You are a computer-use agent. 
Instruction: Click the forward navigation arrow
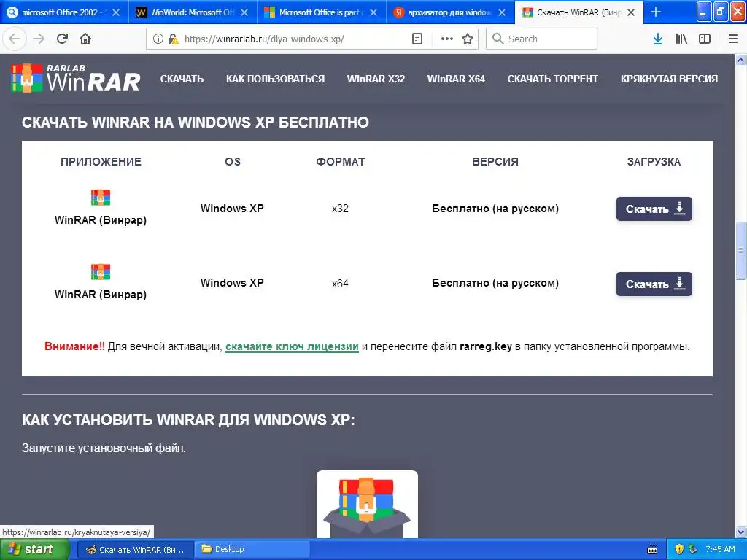(39, 39)
